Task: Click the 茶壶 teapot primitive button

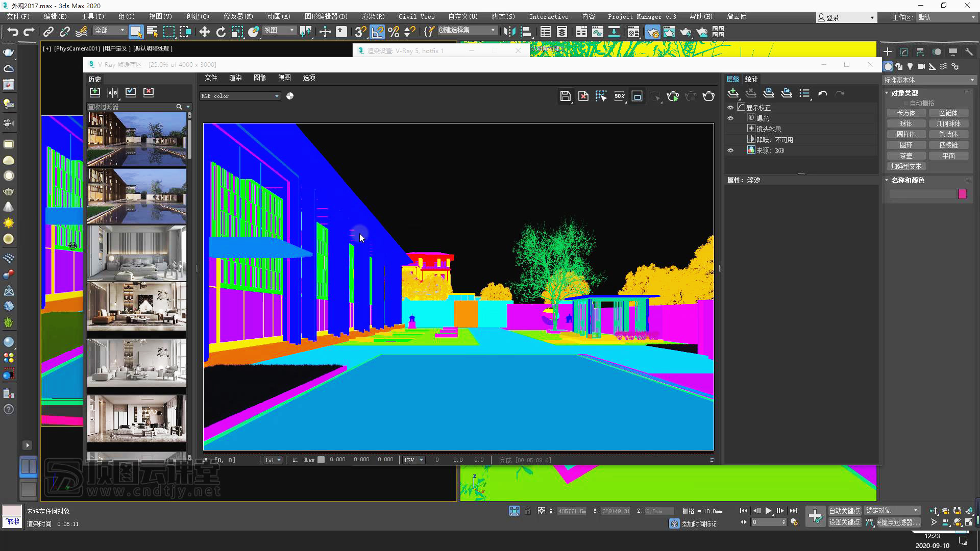Action: click(x=906, y=156)
